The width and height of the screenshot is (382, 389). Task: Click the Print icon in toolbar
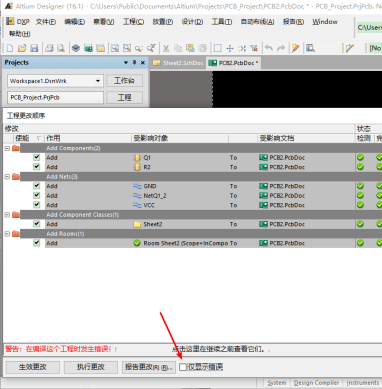coord(49,48)
